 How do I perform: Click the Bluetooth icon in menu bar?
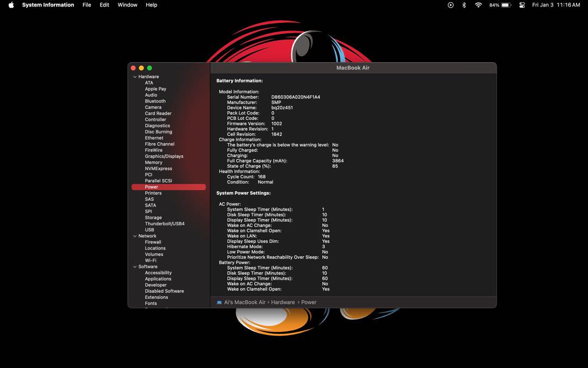tap(464, 5)
